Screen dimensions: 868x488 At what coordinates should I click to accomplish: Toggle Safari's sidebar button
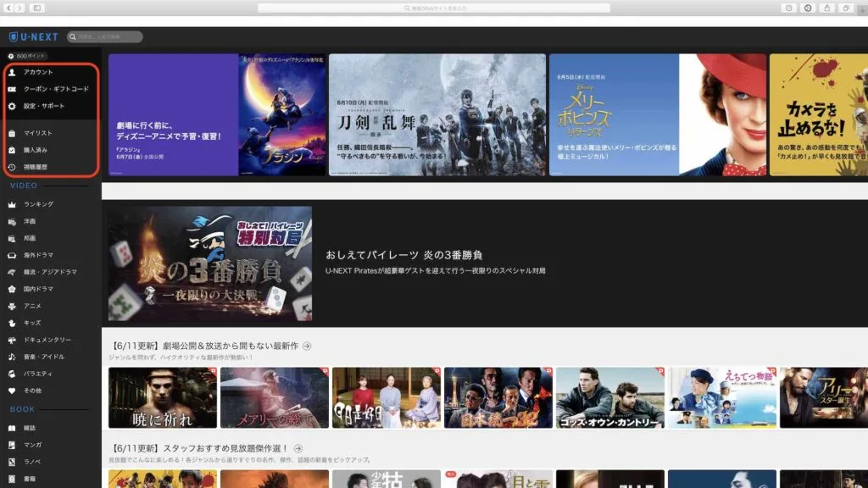click(x=37, y=8)
